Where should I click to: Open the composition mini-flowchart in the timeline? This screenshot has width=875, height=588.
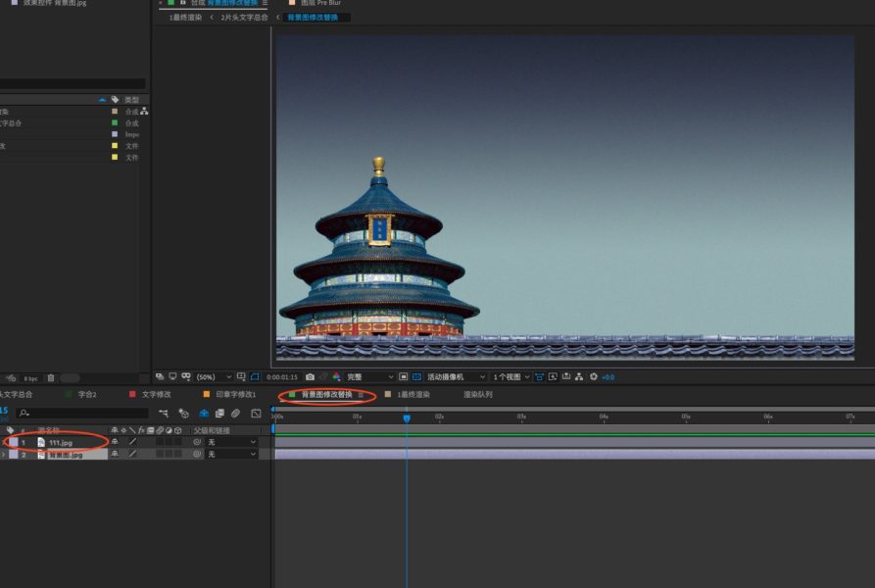(163, 414)
